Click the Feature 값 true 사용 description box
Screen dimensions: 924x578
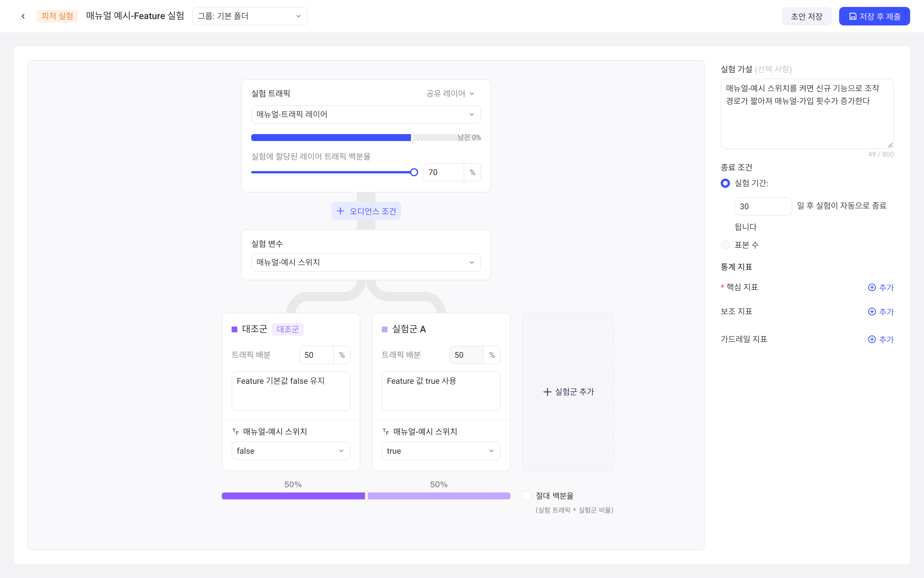[x=441, y=391]
